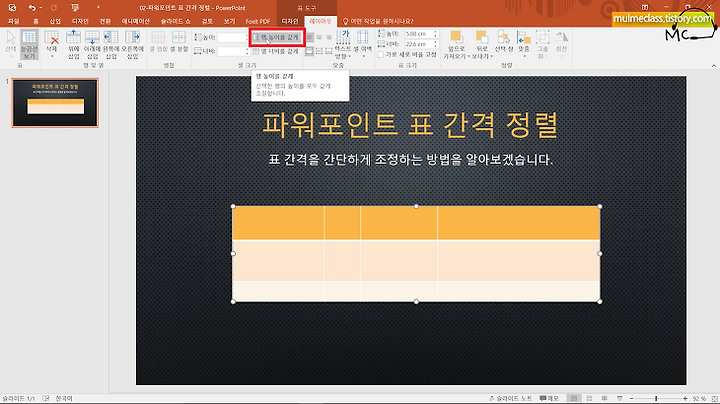
Task: Collapse the ribbon with chevron arrow
Action: tap(714, 66)
